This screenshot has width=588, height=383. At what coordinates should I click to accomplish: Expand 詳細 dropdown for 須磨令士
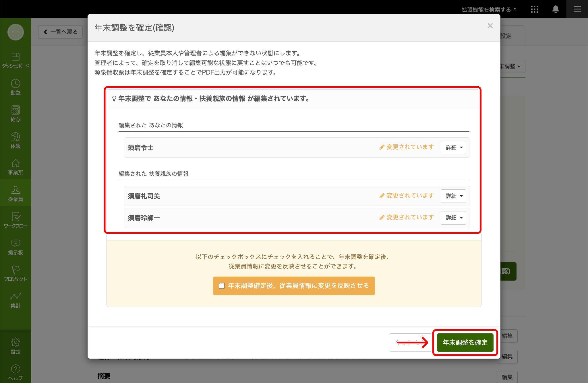point(453,147)
